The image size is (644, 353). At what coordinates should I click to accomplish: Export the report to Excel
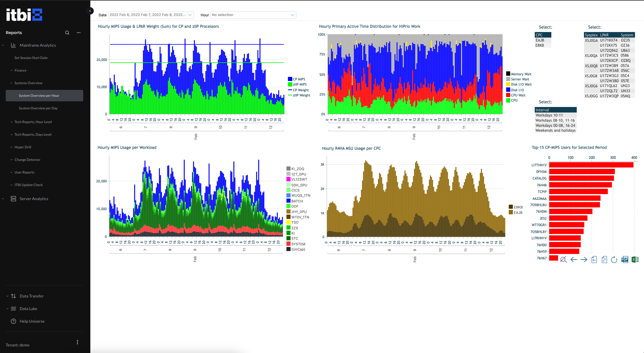635,260
